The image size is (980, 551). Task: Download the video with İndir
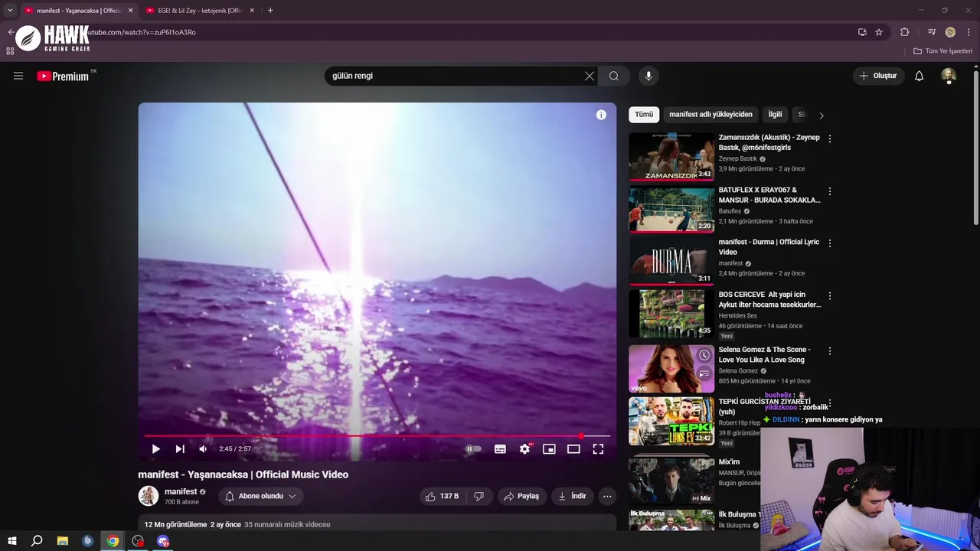572,496
